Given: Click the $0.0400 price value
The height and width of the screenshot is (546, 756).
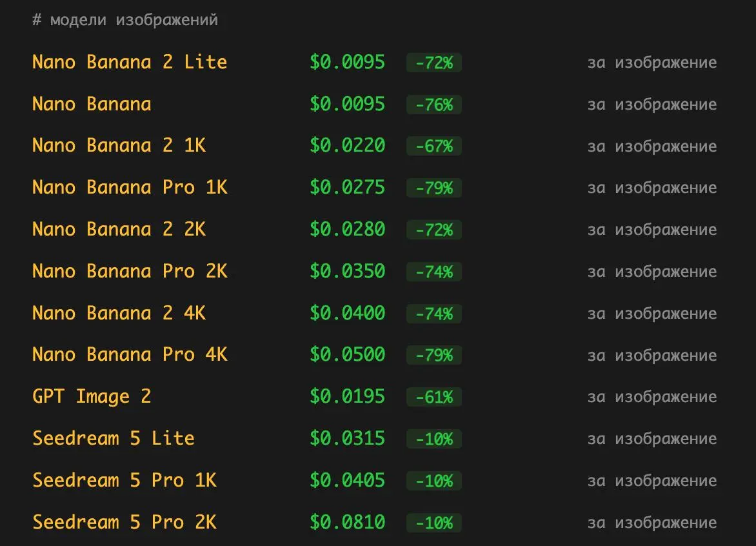Looking at the screenshot, I should coord(347,314).
